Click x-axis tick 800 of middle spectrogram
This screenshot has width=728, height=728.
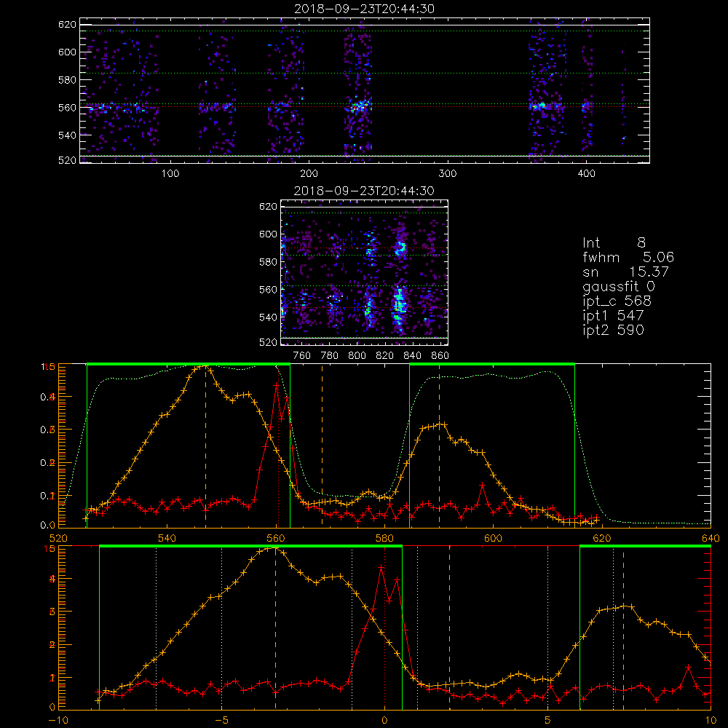click(357, 356)
